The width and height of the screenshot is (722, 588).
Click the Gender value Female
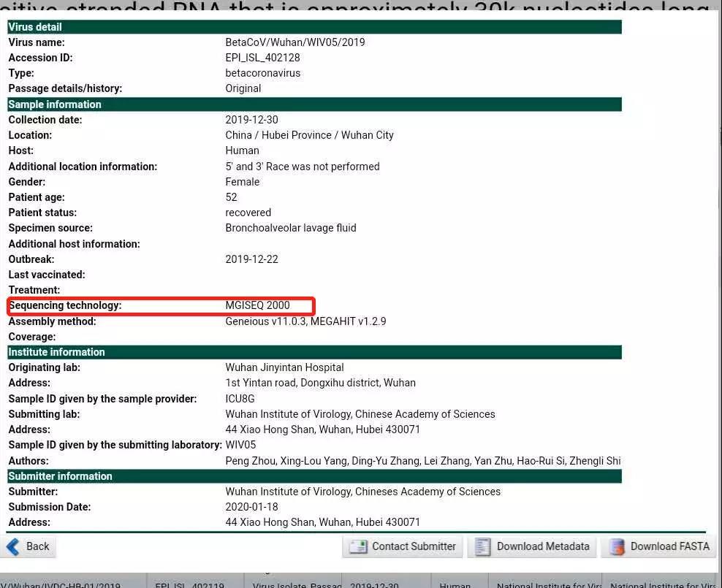click(x=242, y=182)
